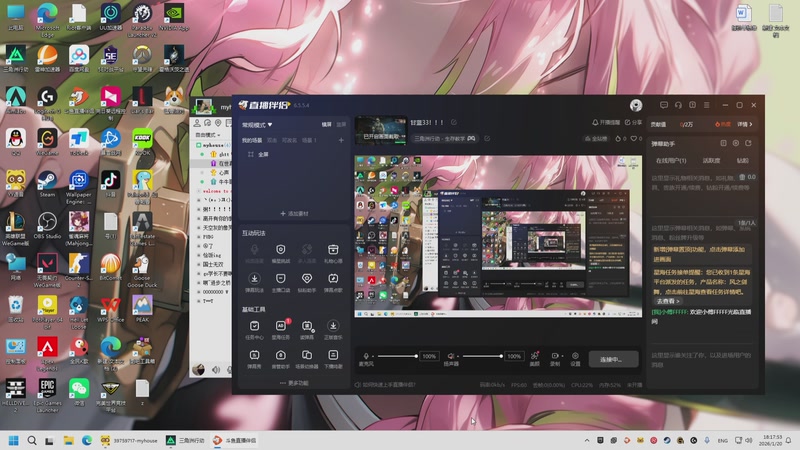Screen dimensions: 800x450
Task: Expand the 常规模式 mode dropdown
Action: pyautogui.click(x=257, y=125)
